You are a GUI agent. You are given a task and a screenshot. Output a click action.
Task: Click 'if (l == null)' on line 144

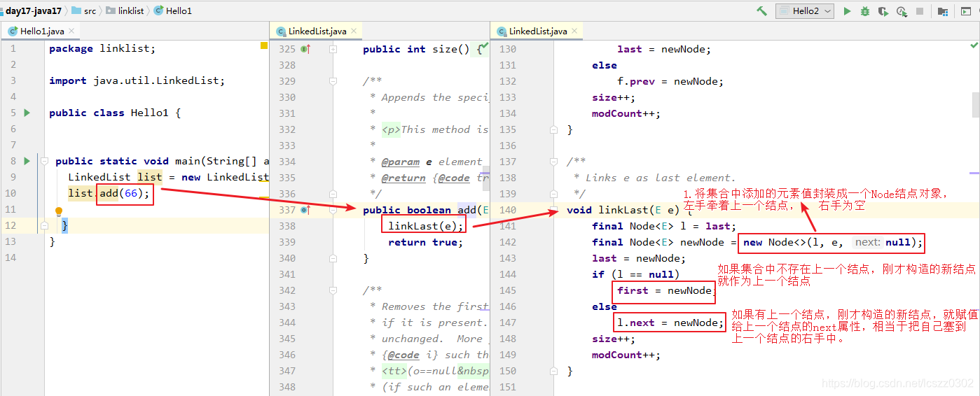[x=635, y=274]
